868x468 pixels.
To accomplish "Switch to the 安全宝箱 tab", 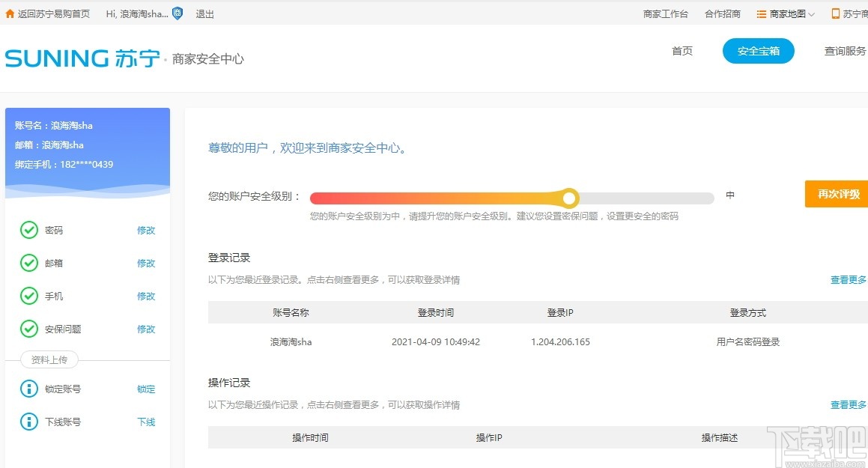I will tap(758, 52).
